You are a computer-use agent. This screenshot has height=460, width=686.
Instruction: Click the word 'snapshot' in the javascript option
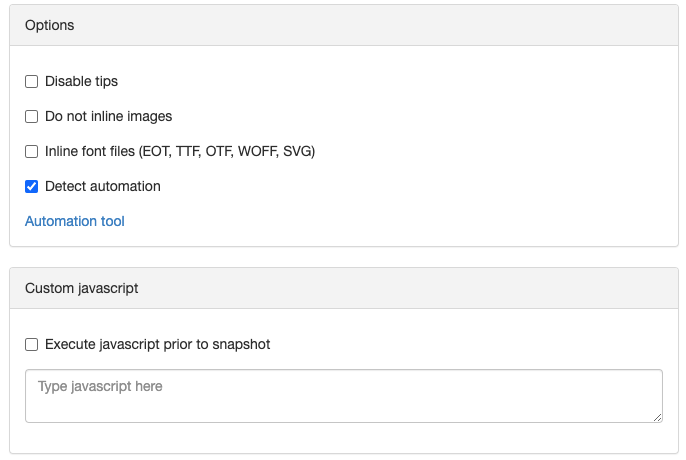[x=241, y=345]
